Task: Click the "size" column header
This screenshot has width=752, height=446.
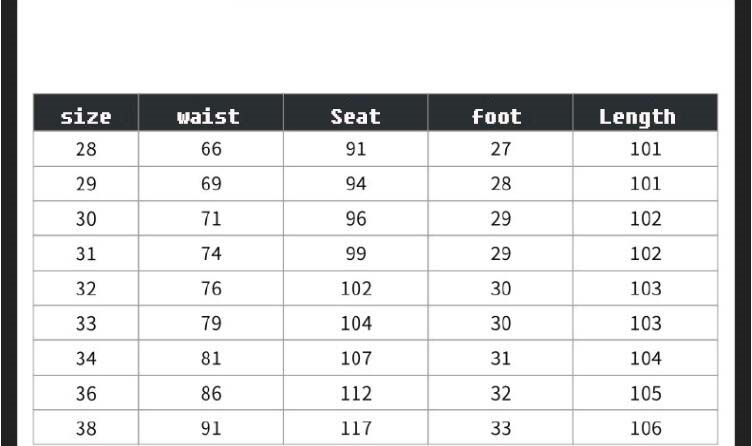Action: [x=86, y=116]
